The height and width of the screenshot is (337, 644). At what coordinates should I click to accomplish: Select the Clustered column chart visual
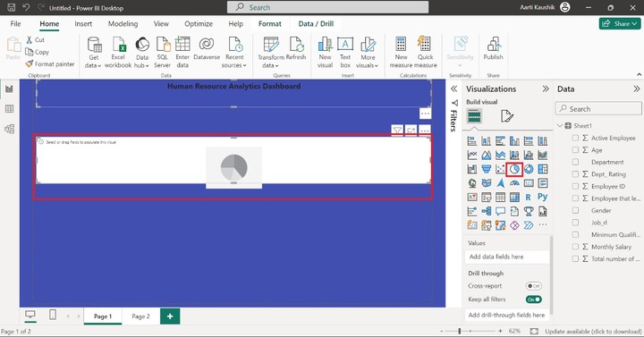click(514, 141)
